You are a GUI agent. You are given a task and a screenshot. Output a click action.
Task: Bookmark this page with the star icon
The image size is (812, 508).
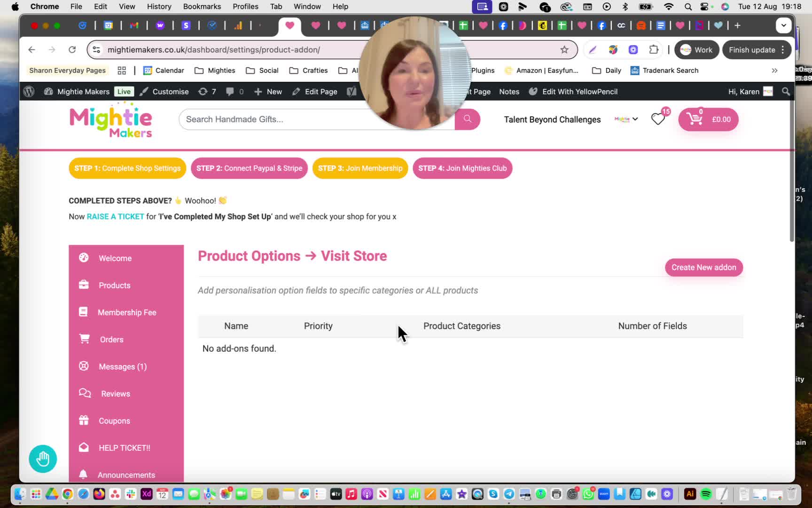point(564,50)
